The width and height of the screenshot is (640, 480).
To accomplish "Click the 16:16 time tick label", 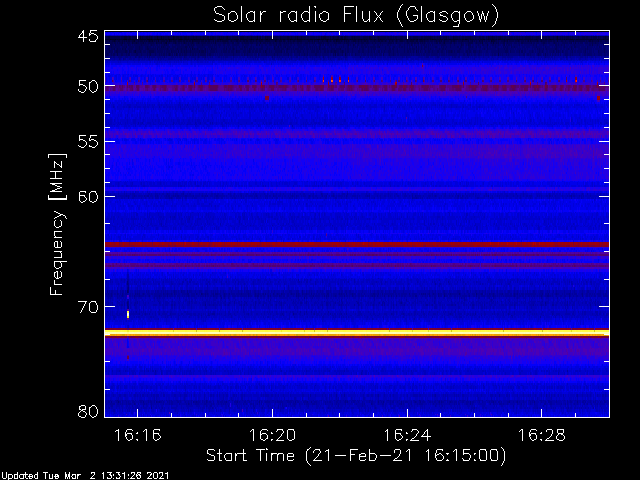I will pyautogui.click(x=138, y=436).
